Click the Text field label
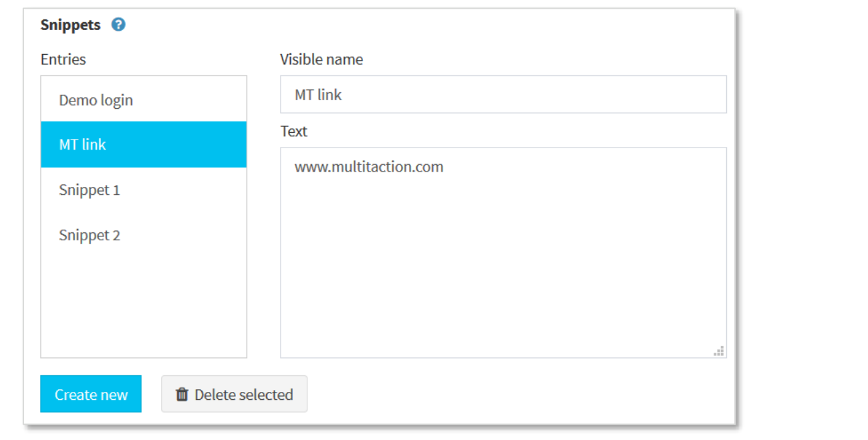Viewport: 868px width, 440px height. [293, 132]
